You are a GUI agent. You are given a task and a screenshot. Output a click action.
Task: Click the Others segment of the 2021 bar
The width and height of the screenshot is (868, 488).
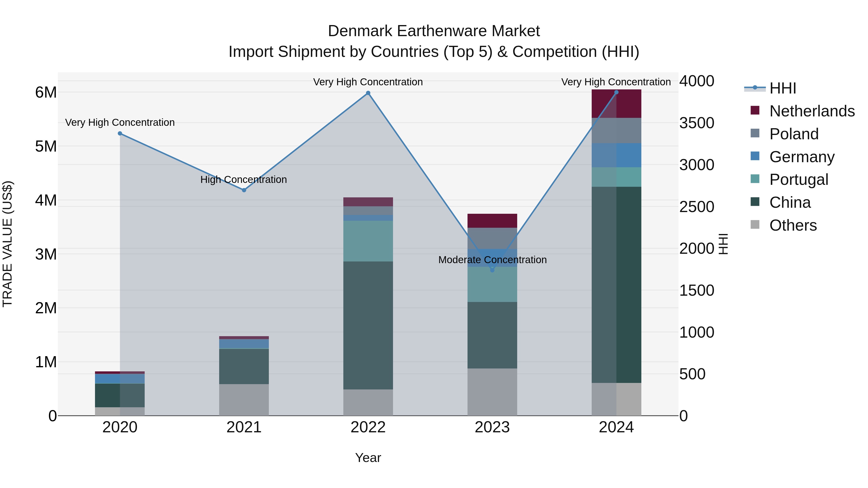point(244,400)
